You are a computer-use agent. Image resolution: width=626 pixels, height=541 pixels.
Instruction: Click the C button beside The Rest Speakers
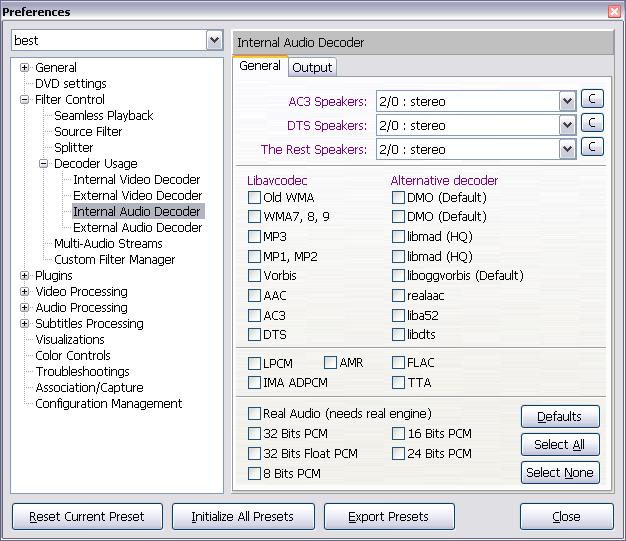point(592,147)
